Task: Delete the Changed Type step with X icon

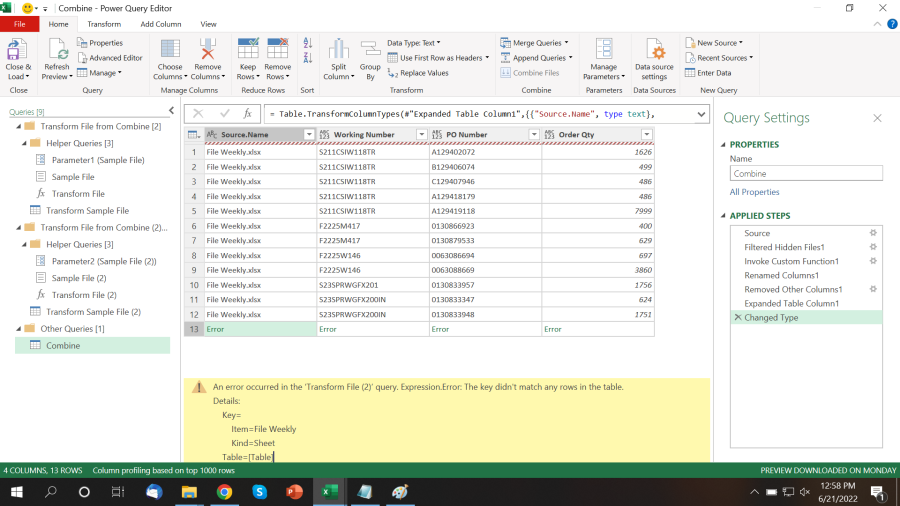Action: (x=738, y=317)
